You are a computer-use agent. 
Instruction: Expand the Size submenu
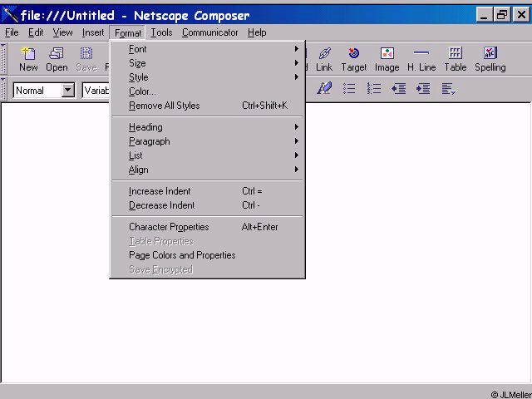coord(207,63)
